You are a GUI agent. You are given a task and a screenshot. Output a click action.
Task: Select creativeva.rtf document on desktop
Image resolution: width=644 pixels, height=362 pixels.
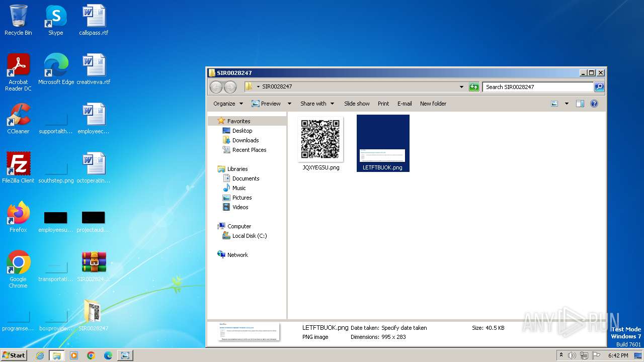coord(94,69)
